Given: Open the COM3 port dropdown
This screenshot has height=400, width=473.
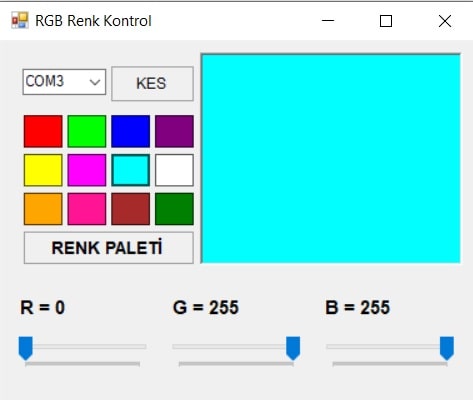Looking at the screenshot, I should pyautogui.click(x=64, y=82).
